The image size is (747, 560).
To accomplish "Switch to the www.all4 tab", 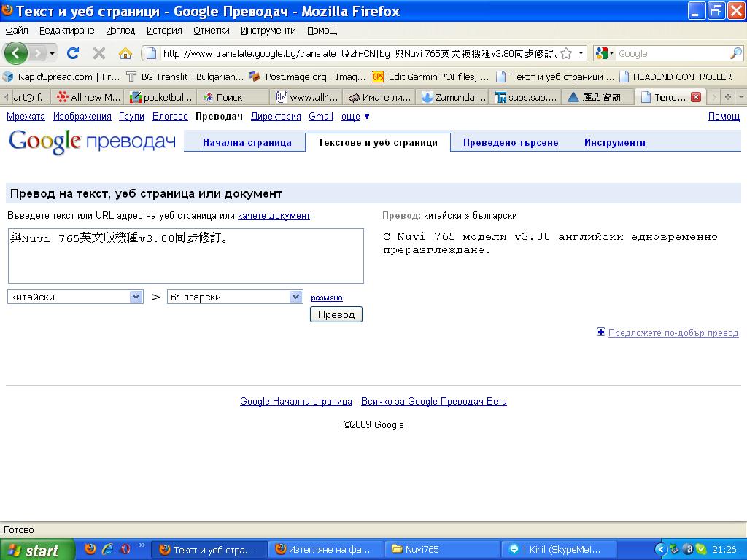I will (307, 97).
